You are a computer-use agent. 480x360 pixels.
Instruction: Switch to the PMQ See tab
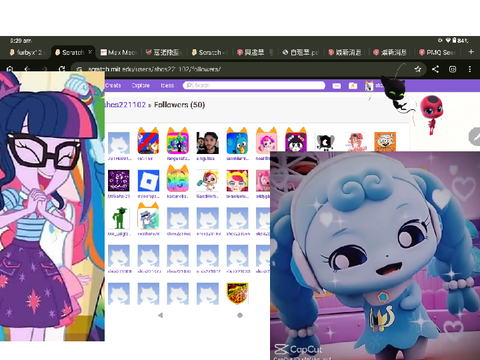pyautogui.click(x=438, y=52)
